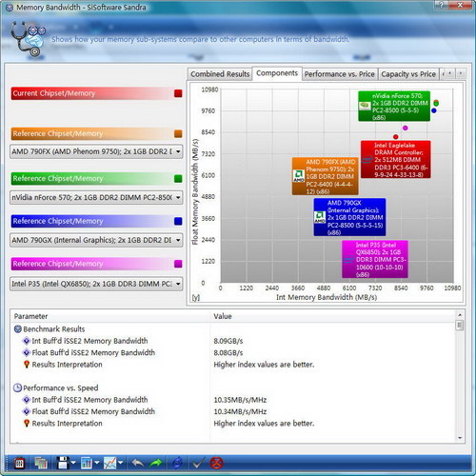Screen dimensions: 476x476
Task: Click the results list scrollbar down arrow
Action: pyautogui.click(x=460, y=438)
